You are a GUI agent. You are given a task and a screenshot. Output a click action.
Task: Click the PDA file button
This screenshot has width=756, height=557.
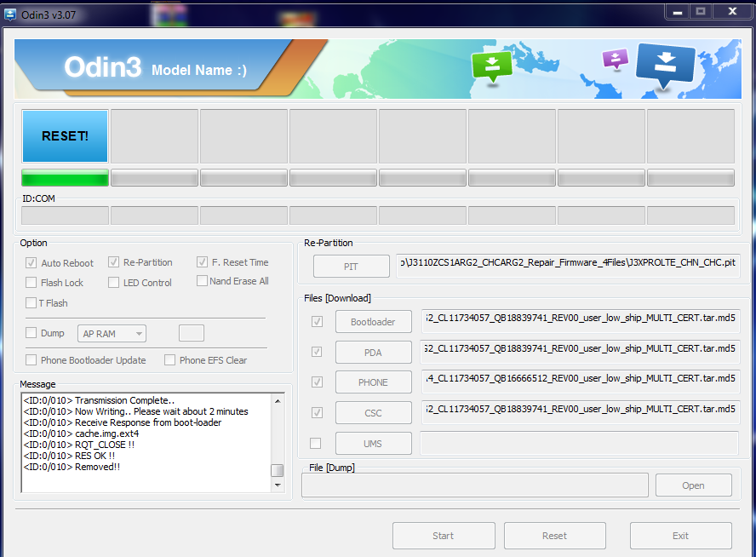[373, 352]
